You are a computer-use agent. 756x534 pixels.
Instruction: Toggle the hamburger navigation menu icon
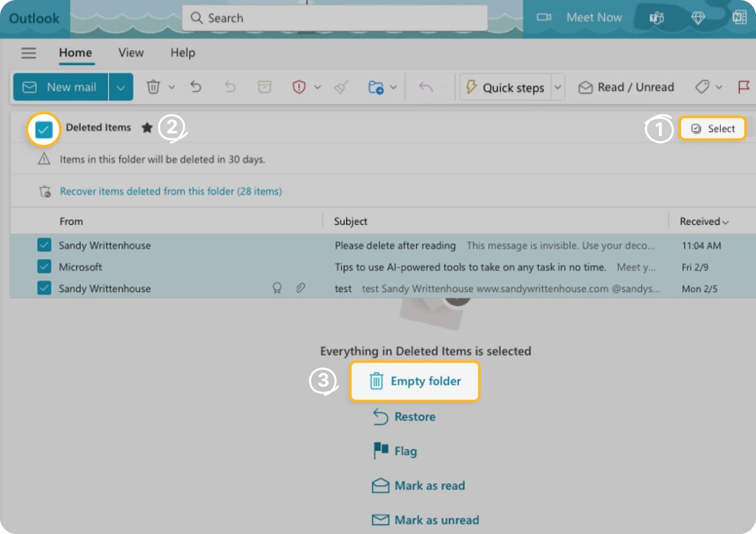pyautogui.click(x=29, y=53)
